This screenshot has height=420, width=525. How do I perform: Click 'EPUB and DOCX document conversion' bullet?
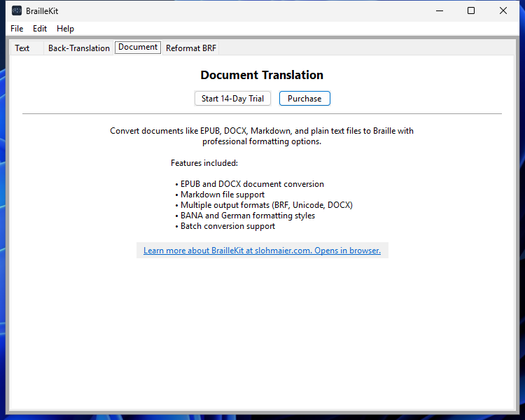[x=250, y=184]
